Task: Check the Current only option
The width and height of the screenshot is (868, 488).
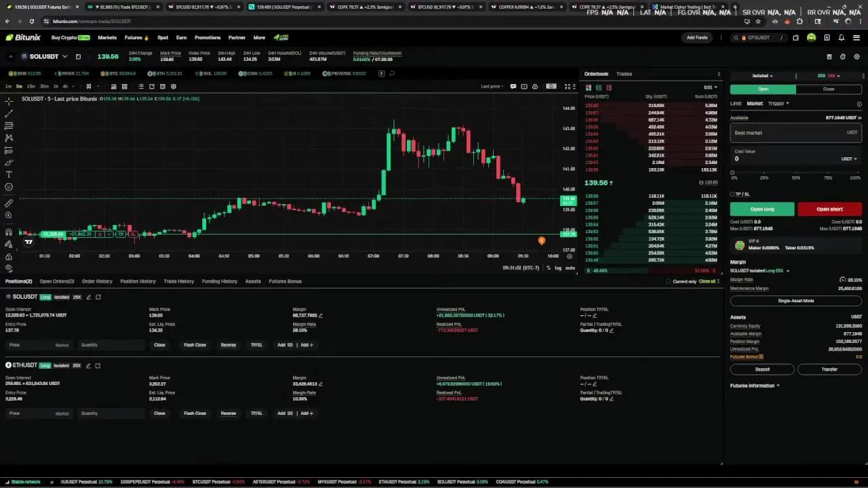Action: click(x=669, y=281)
